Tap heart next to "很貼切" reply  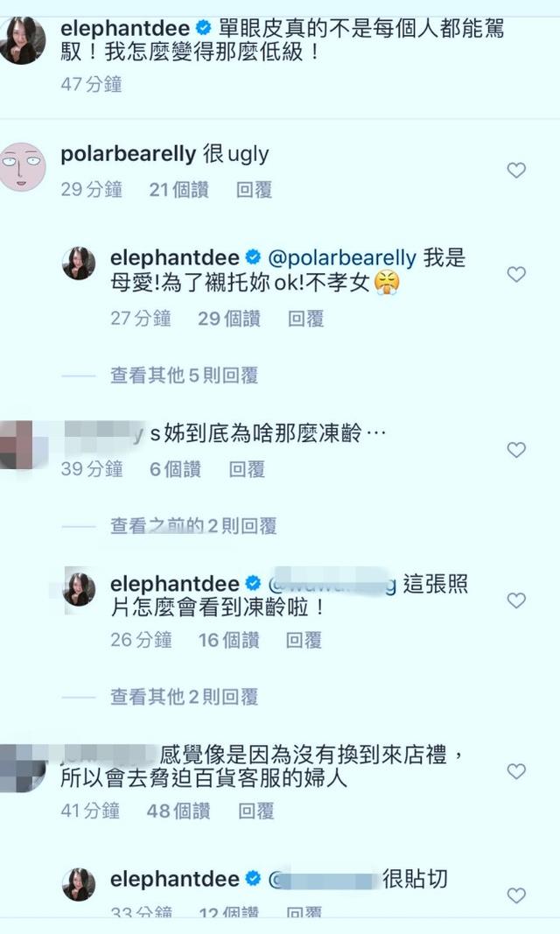coord(516,895)
